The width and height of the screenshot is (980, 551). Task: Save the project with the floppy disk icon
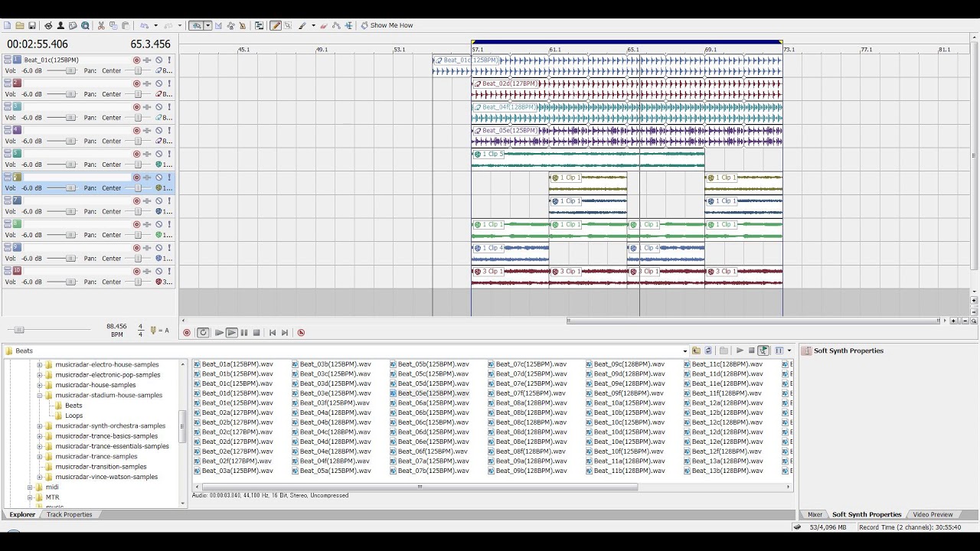[32, 25]
